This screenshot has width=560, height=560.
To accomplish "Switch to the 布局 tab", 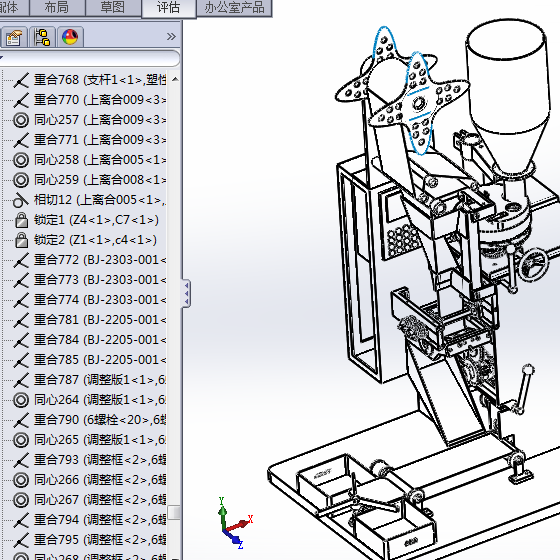I will pyautogui.click(x=56, y=8).
